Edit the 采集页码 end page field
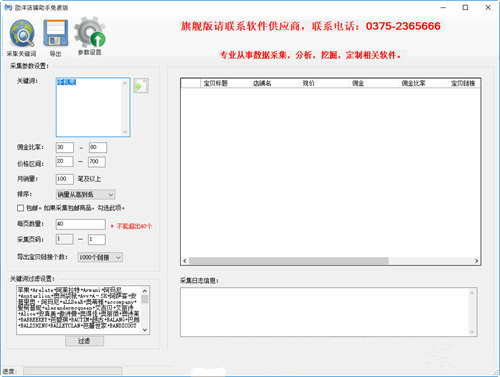 tap(97, 239)
